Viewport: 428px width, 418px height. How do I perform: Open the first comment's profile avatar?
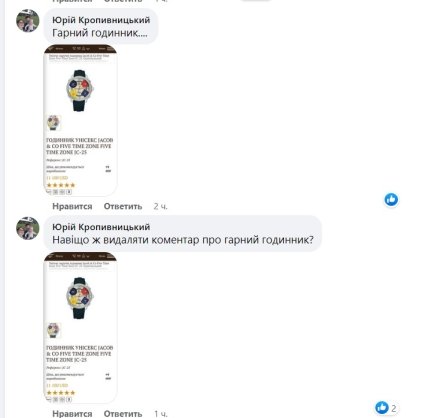[x=28, y=21]
